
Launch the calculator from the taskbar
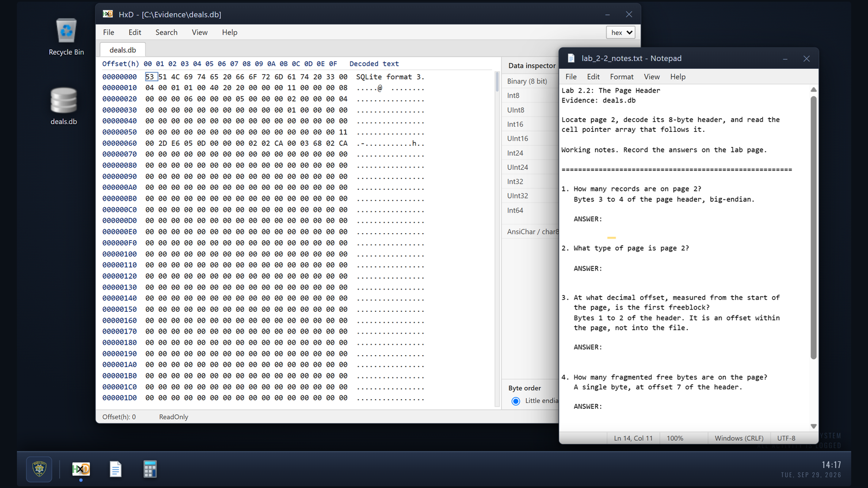pyautogui.click(x=150, y=469)
